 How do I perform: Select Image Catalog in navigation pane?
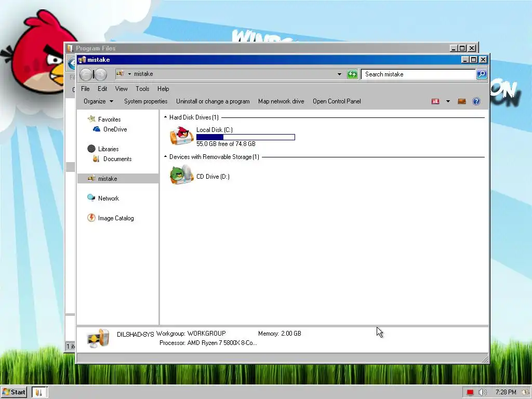pyautogui.click(x=116, y=218)
